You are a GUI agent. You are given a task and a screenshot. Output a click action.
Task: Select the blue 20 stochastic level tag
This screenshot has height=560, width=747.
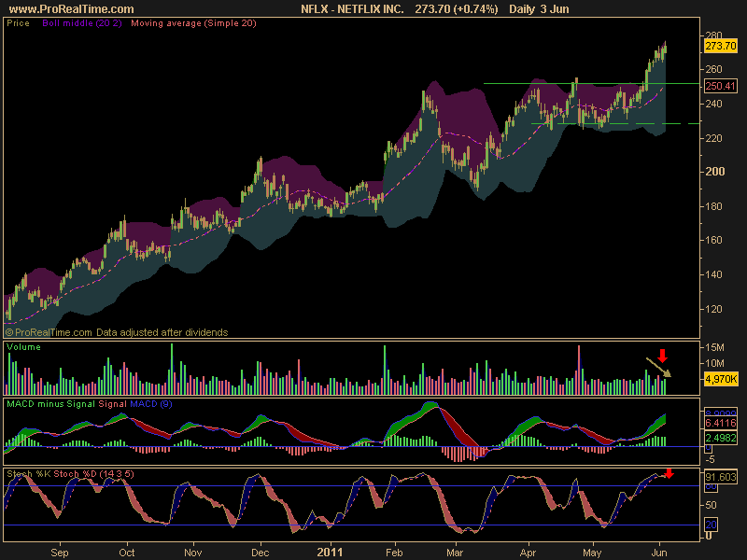[x=711, y=525]
